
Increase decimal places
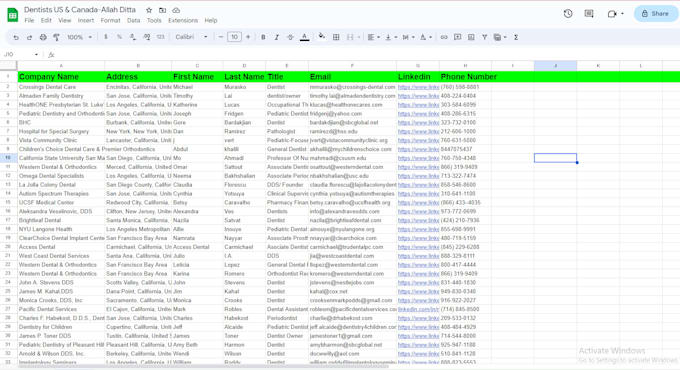[147, 37]
